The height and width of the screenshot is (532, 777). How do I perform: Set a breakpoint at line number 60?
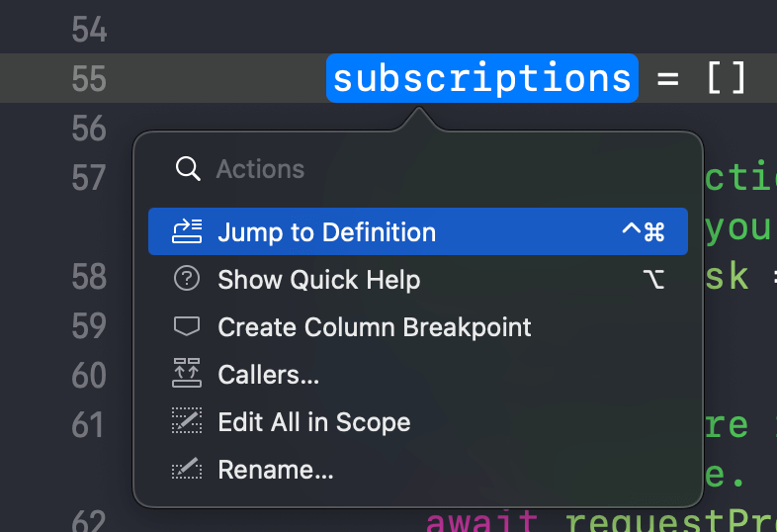point(89,376)
